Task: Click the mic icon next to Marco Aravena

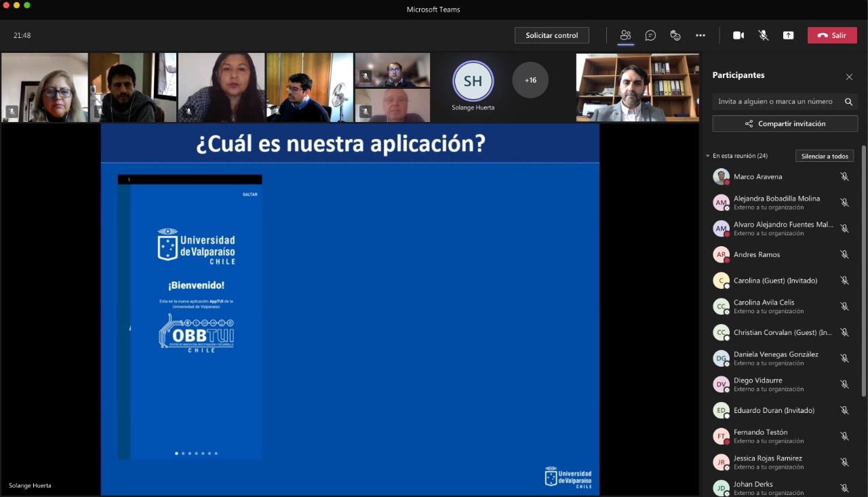Action: click(x=844, y=177)
